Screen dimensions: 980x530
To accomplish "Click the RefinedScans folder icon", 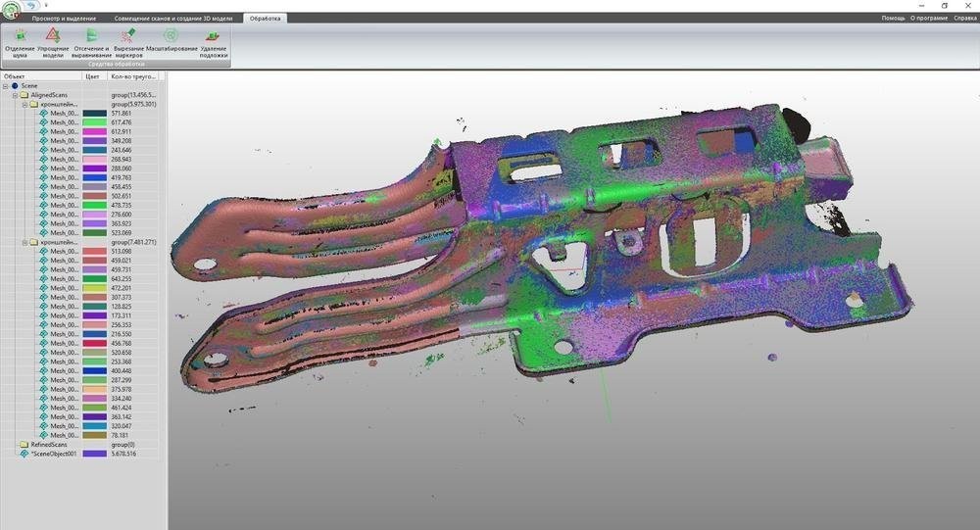I will (x=24, y=445).
